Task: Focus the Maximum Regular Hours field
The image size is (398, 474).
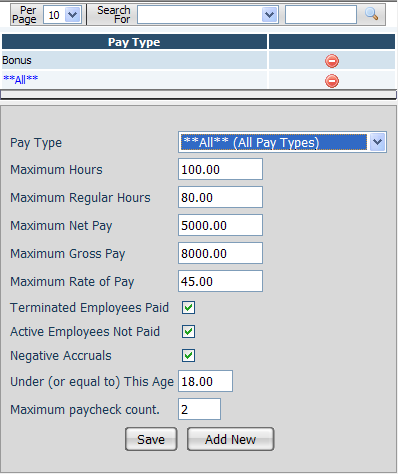Action: click(220, 197)
